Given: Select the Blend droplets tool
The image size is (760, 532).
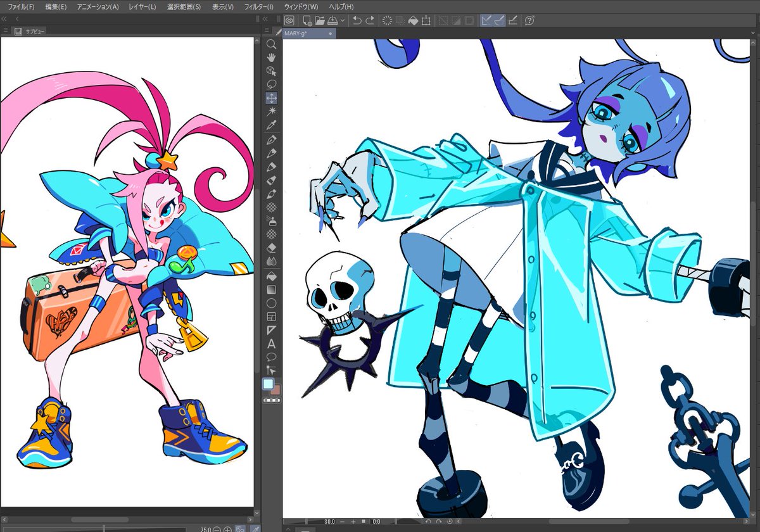Looking at the screenshot, I should (x=271, y=261).
